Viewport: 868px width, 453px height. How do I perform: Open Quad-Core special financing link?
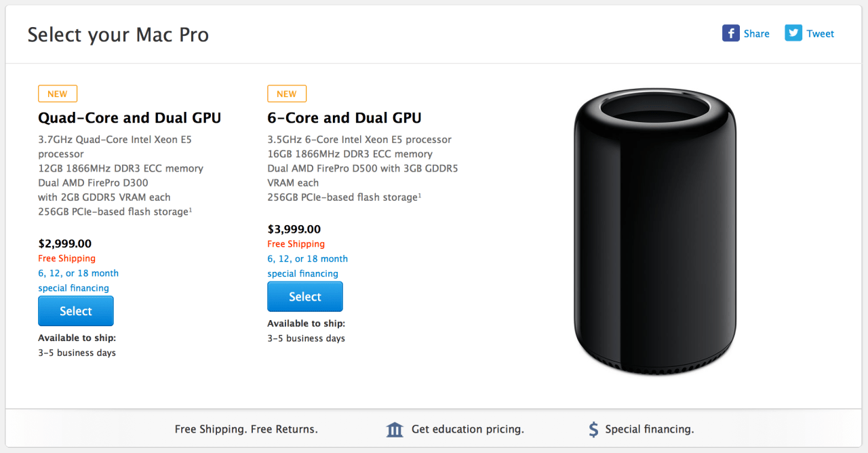78,281
